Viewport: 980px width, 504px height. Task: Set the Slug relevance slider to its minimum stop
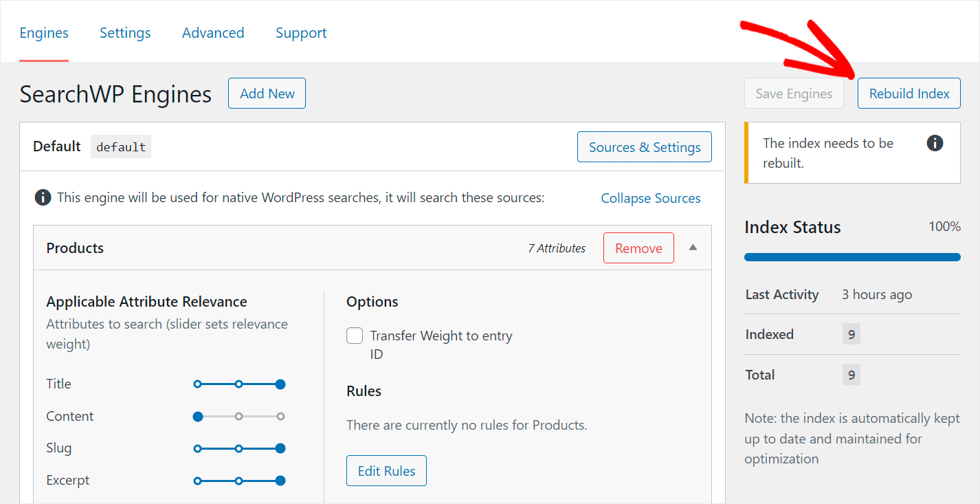click(197, 448)
